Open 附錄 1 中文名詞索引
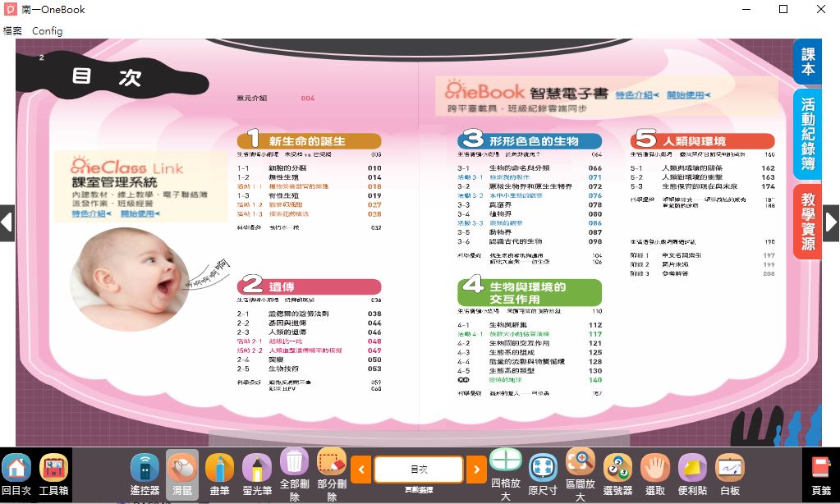The width and height of the screenshot is (840, 504). pyautogui.click(x=702, y=255)
